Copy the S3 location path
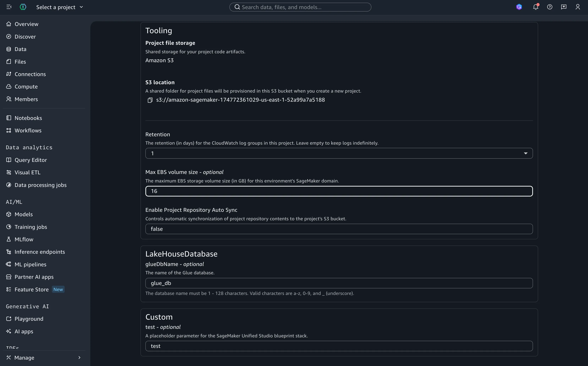 (x=150, y=100)
